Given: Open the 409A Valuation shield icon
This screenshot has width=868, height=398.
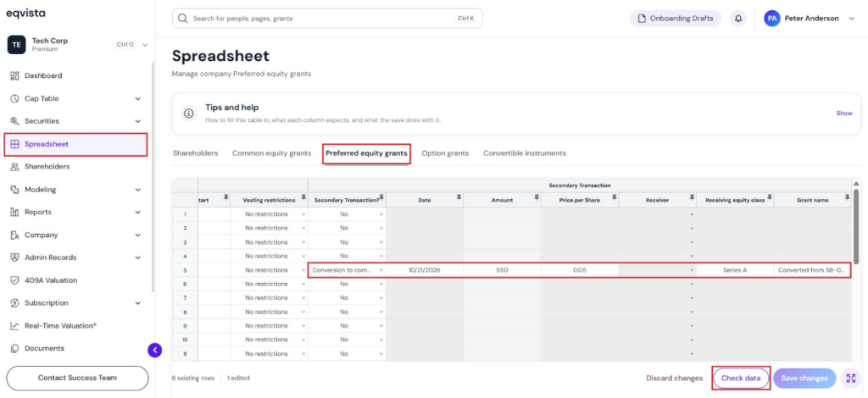Looking at the screenshot, I should click(x=15, y=280).
